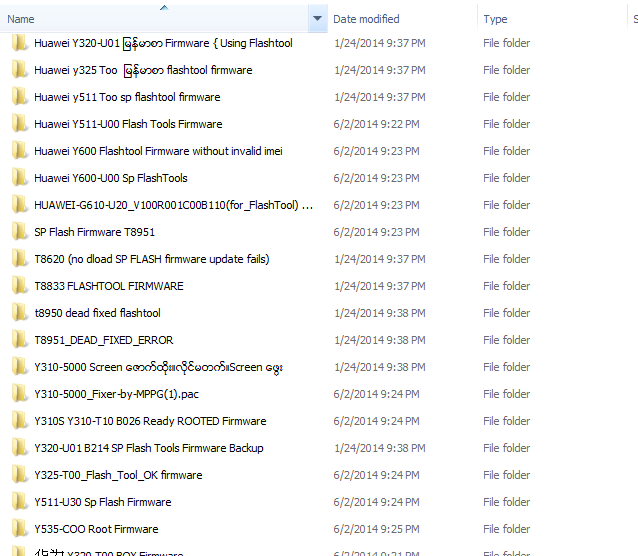This screenshot has height=556, width=638.
Task: Click folder icon for SP Flash Firmware T8951
Action: point(19,232)
